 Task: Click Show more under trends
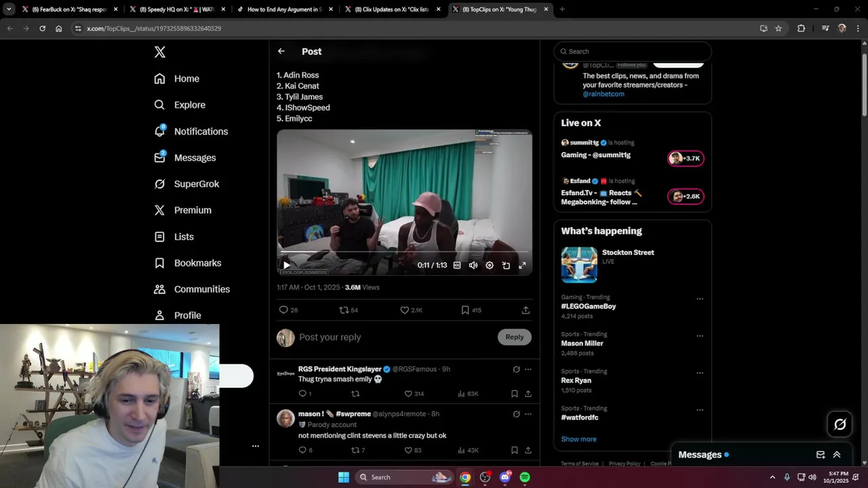[x=578, y=439]
